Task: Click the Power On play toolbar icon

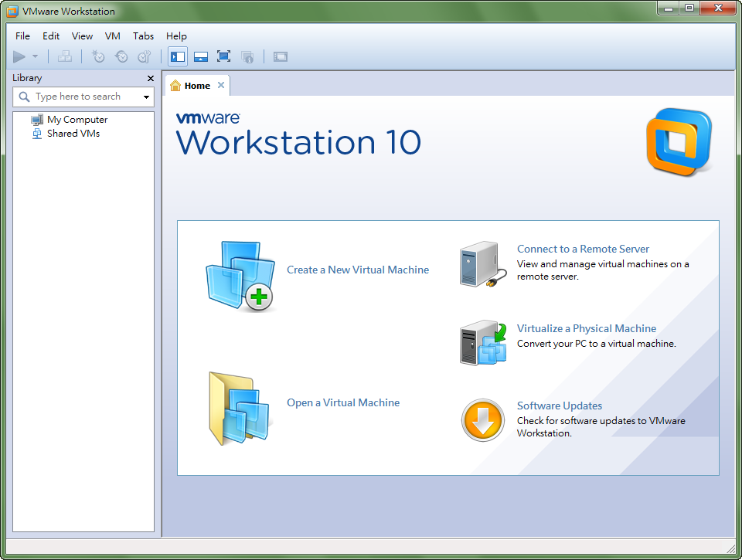Action: (19, 57)
